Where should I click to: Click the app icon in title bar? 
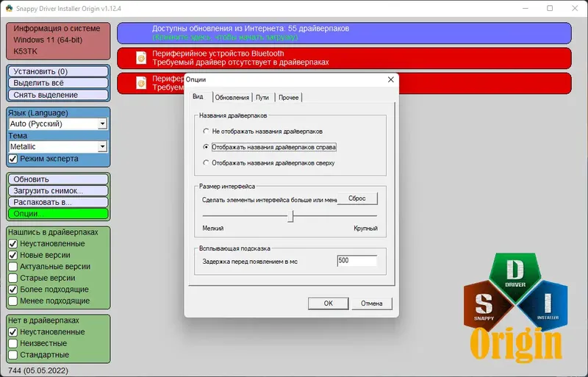point(9,8)
